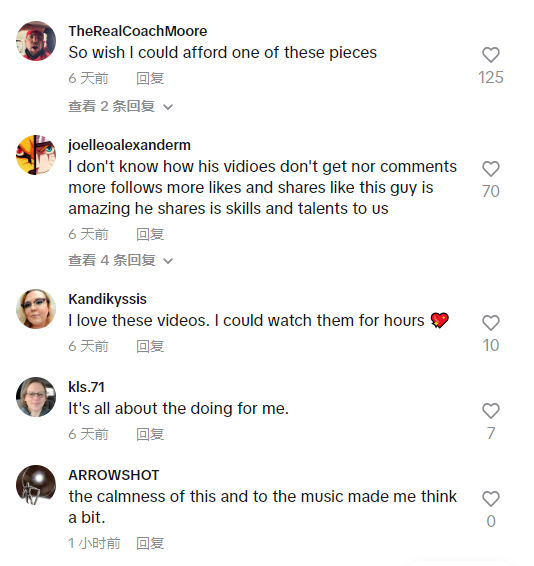534x566 pixels.
Task: Open the kls.71 username link
Action: tap(86, 387)
